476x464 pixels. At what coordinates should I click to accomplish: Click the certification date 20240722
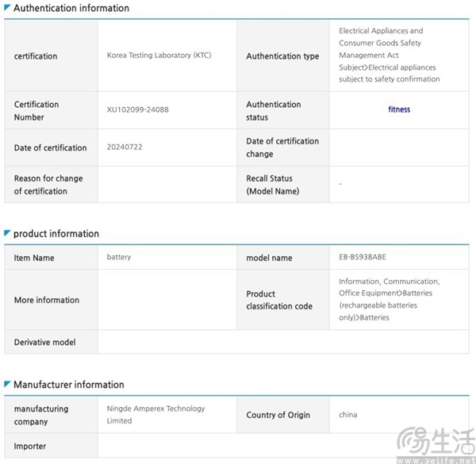coord(125,148)
